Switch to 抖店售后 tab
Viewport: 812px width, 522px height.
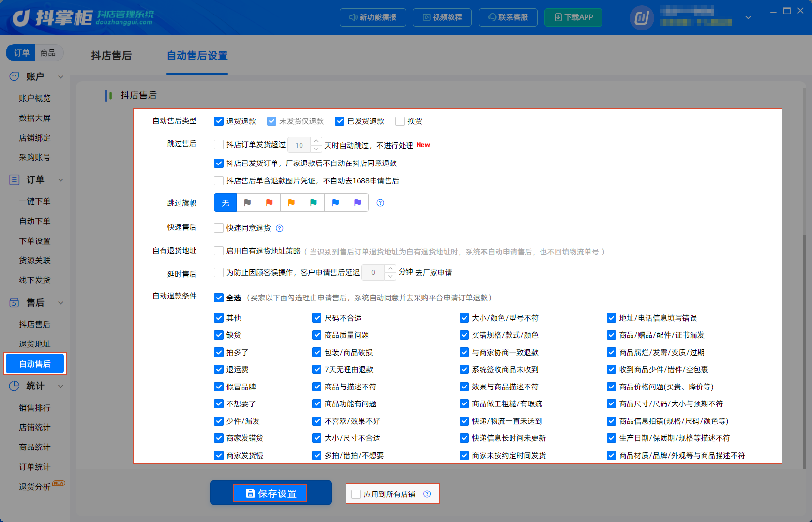point(111,56)
